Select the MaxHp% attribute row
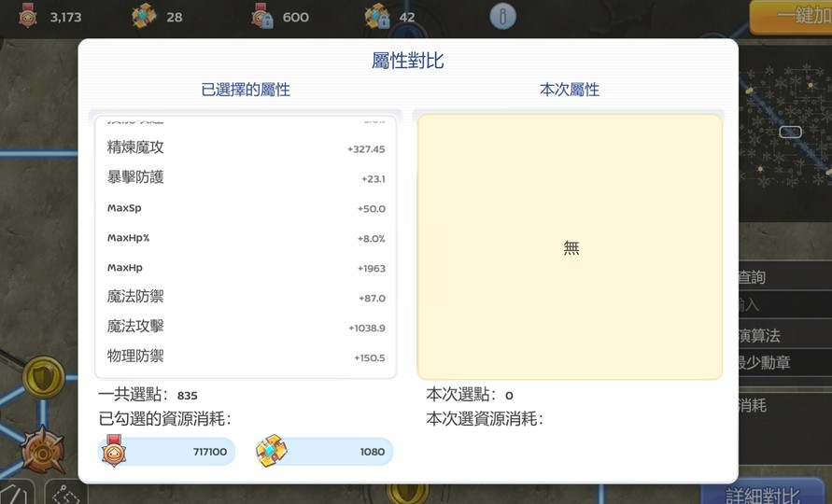The image size is (832, 504). click(x=246, y=238)
